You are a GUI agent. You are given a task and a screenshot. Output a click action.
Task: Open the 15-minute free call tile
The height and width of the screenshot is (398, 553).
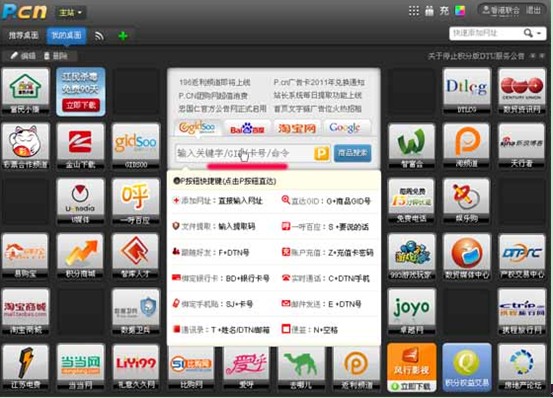click(411, 201)
